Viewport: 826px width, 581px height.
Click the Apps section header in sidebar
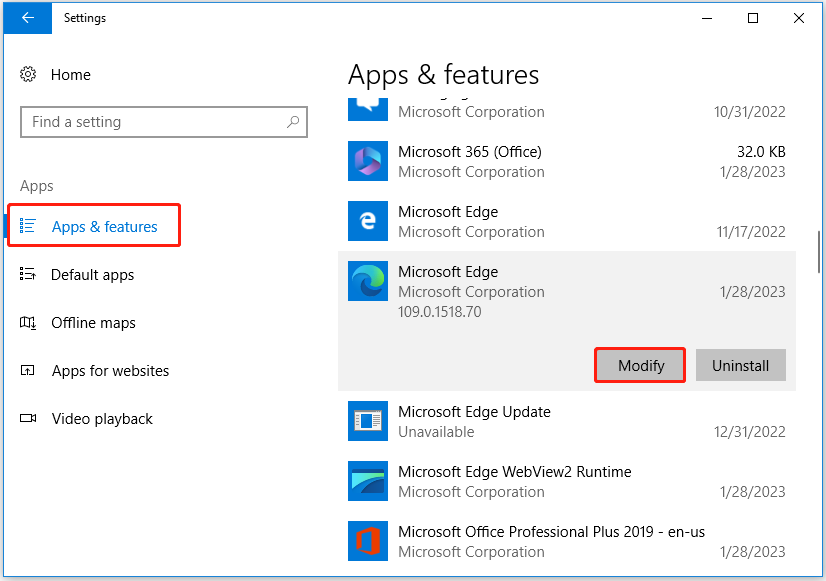37,186
